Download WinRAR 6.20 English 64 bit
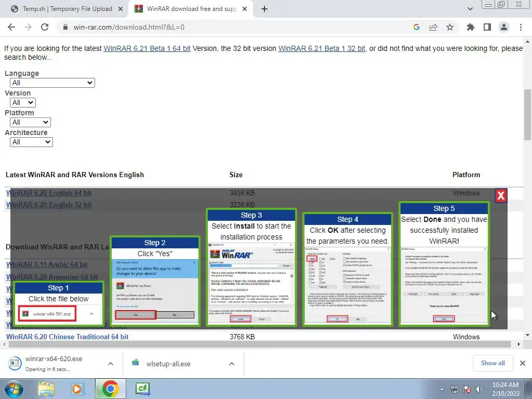Image resolution: width=532 pixels, height=399 pixels. point(49,193)
